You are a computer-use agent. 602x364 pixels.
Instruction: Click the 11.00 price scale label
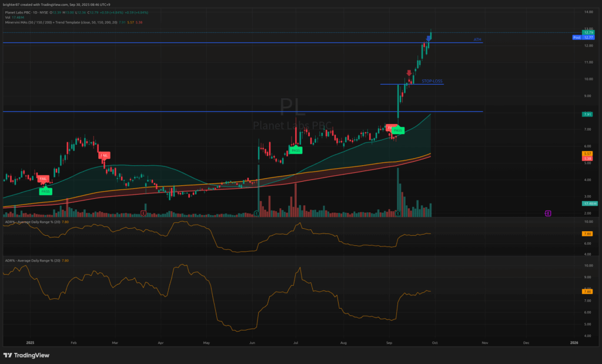[x=588, y=62]
